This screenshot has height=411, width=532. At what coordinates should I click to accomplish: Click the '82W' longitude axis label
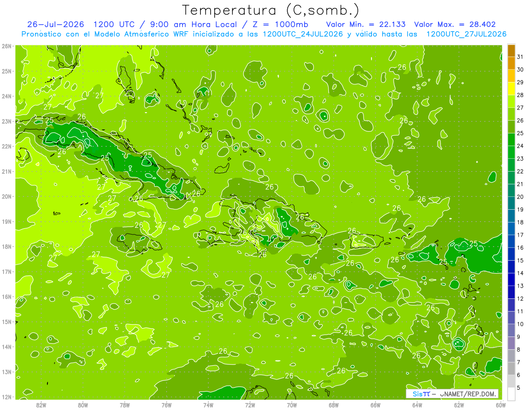coord(41,405)
